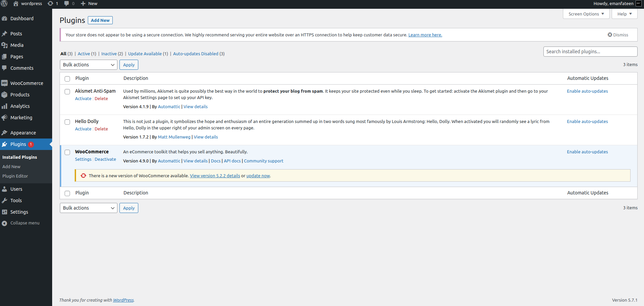Open the Howdy, emanfateen account menu
Screen dimensions: 644x306
click(617, 4)
